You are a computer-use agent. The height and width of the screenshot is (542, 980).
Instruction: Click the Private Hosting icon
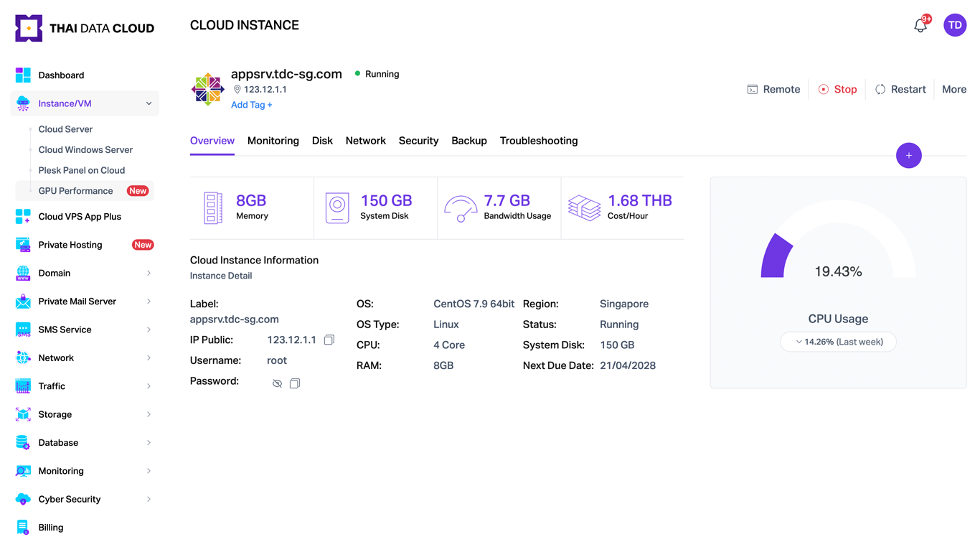coord(23,245)
